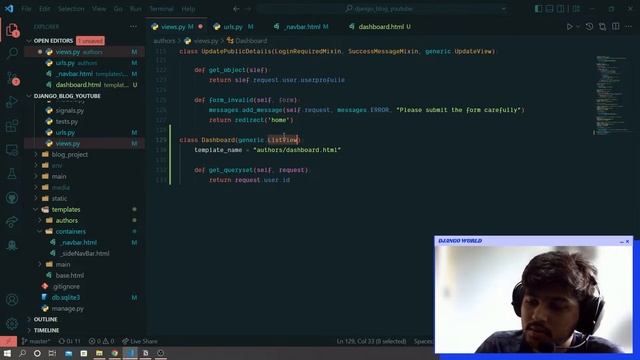Image resolution: width=640 pixels, height=360 pixels.
Task: Run the Python file with play icon
Action: (x=569, y=27)
